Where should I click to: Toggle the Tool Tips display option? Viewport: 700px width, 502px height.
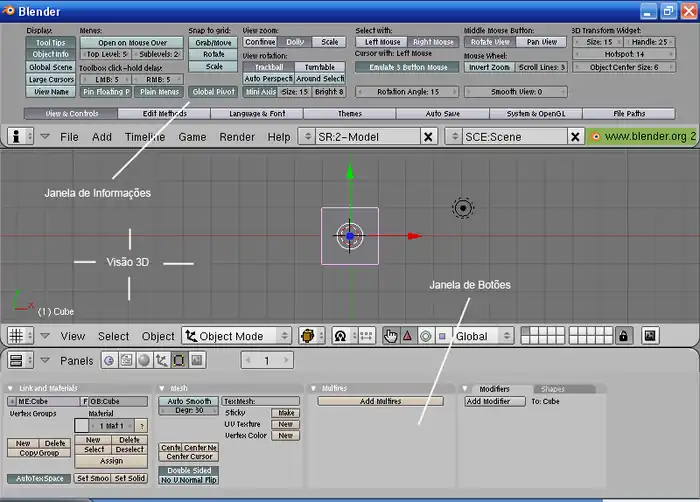point(51,43)
